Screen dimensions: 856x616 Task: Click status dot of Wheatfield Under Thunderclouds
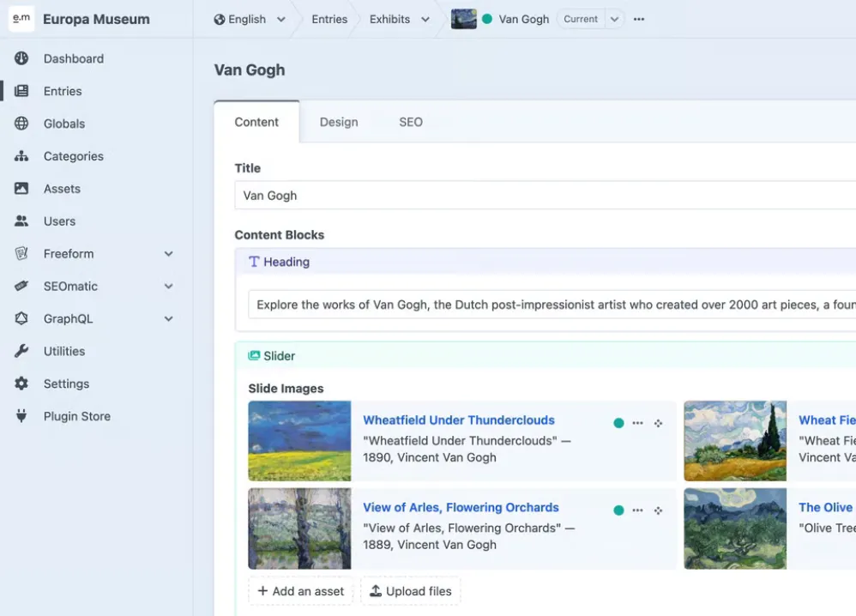point(618,423)
